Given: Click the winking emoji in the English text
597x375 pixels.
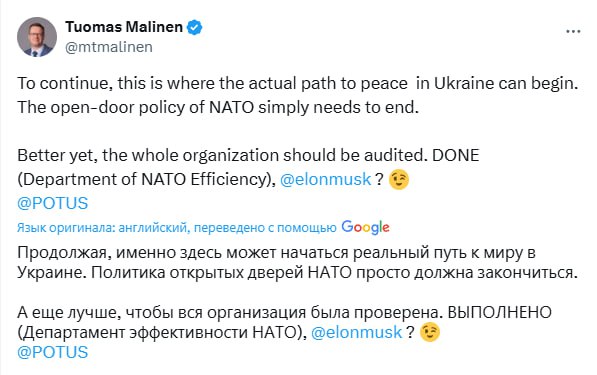Looking at the screenshot, I should click(x=399, y=179).
